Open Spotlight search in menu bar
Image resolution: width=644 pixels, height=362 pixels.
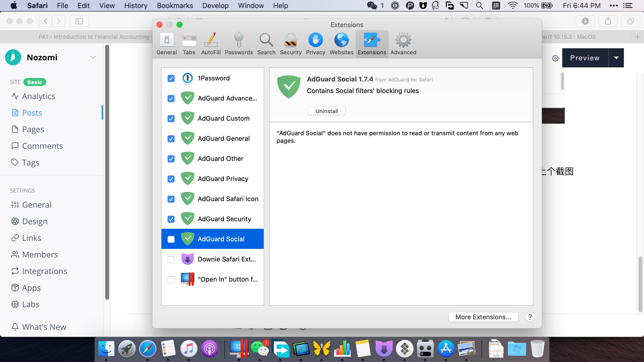click(x=479, y=6)
